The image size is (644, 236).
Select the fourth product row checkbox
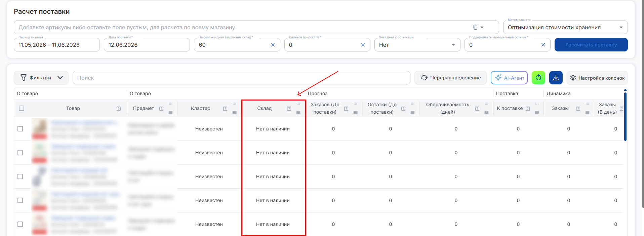(x=20, y=200)
